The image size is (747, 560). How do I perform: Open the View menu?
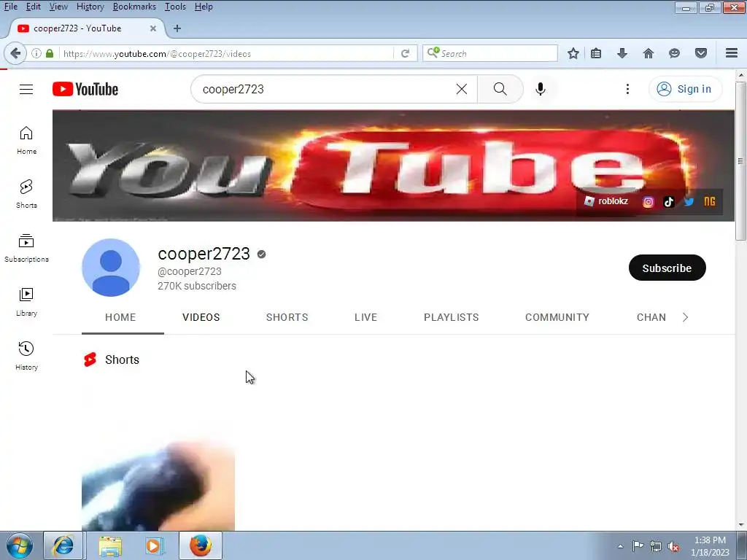coord(58,7)
